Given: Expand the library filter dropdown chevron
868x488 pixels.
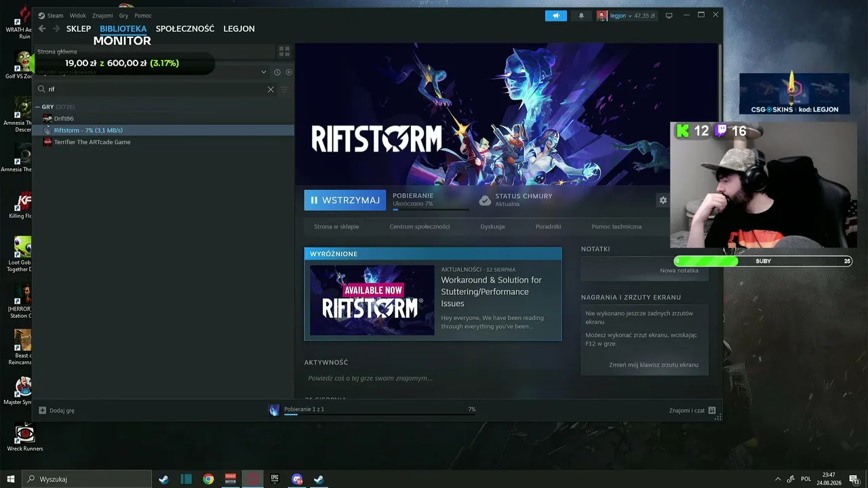Looking at the screenshot, I should pyautogui.click(x=264, y=72).
